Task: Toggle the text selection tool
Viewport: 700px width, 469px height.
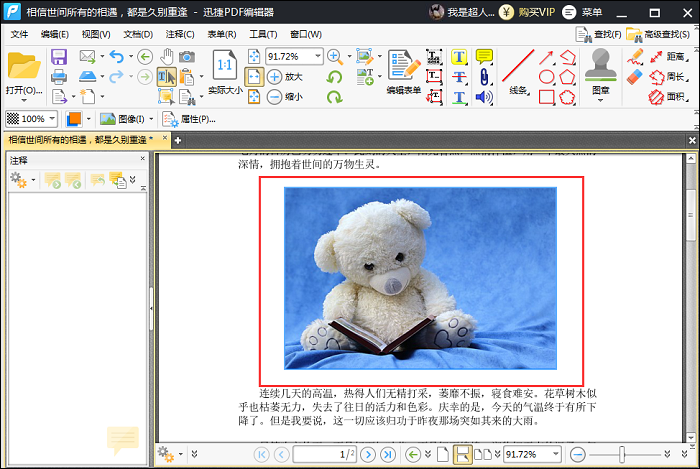Action: [167, 77]
